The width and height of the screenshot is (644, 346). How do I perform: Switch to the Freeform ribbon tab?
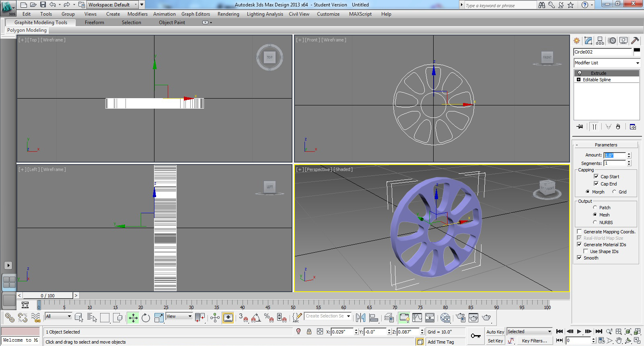click(x=95, y=23)
